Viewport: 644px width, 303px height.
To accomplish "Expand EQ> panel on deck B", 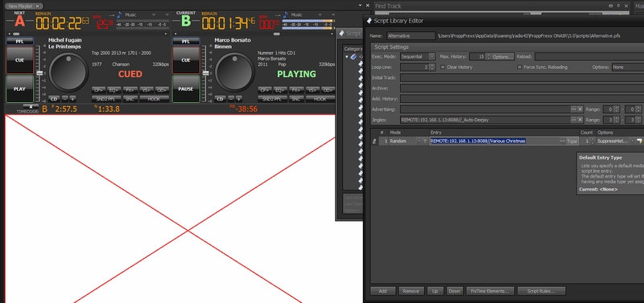I will tap(280, 90).
